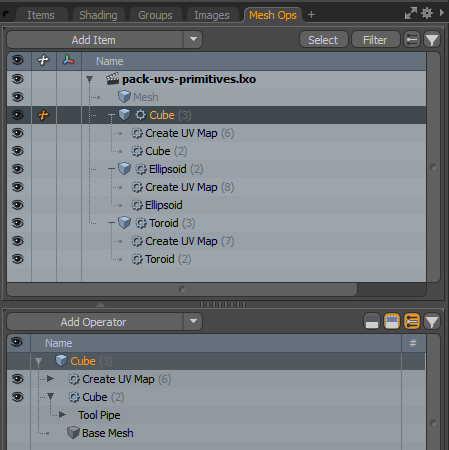Open the Add Item dropdown arrow
Image resolution: width=449 pixels, height=450 pixels.
(x=193, y=39)
